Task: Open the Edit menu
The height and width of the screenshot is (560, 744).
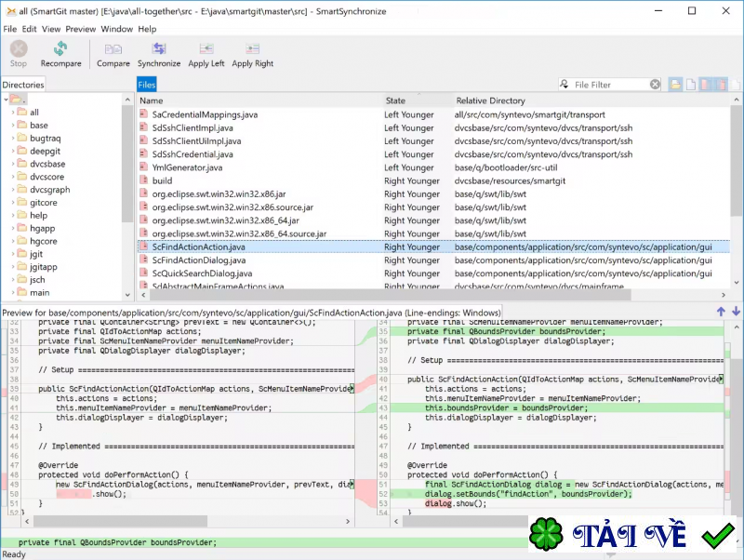Action: click(29, 29)
